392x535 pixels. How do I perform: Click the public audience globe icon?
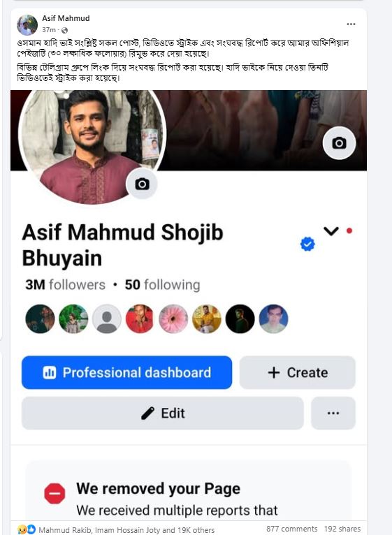point(64,30)
